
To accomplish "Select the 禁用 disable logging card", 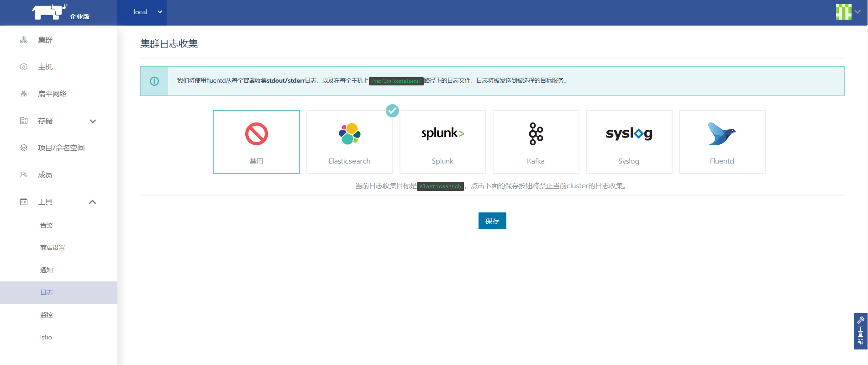I will pos(257,142).
